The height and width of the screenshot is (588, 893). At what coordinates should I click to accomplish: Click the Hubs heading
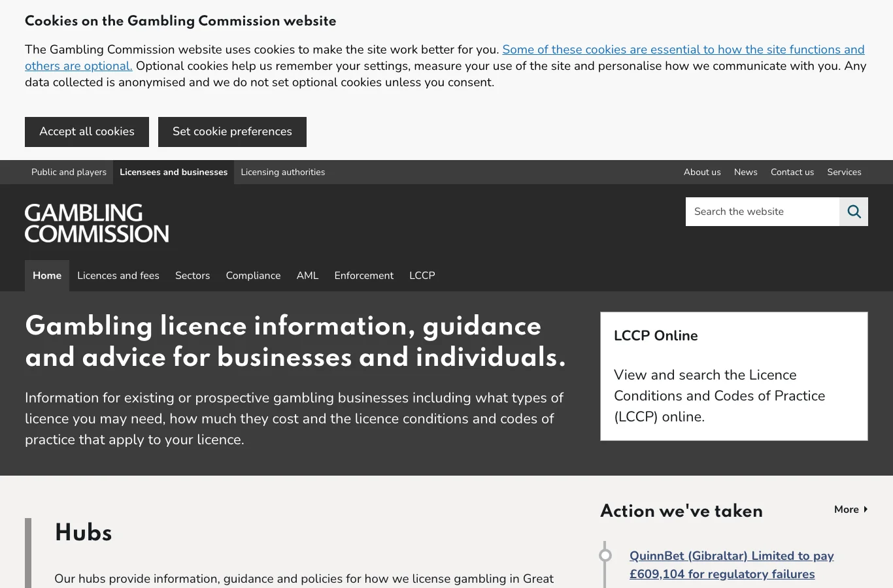(x=84, y=532)
